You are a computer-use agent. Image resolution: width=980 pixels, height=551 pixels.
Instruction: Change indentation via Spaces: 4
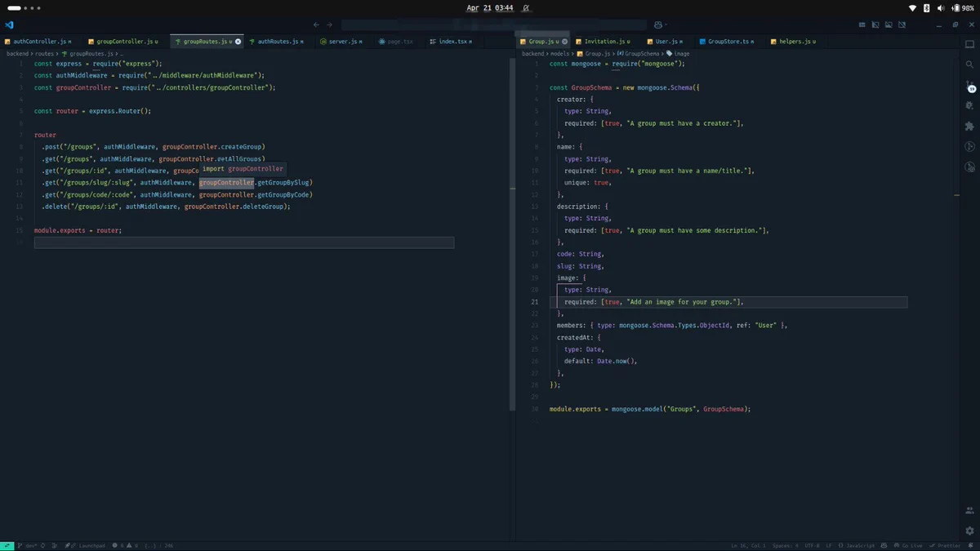pyautogui.click(x=785, y=545)
